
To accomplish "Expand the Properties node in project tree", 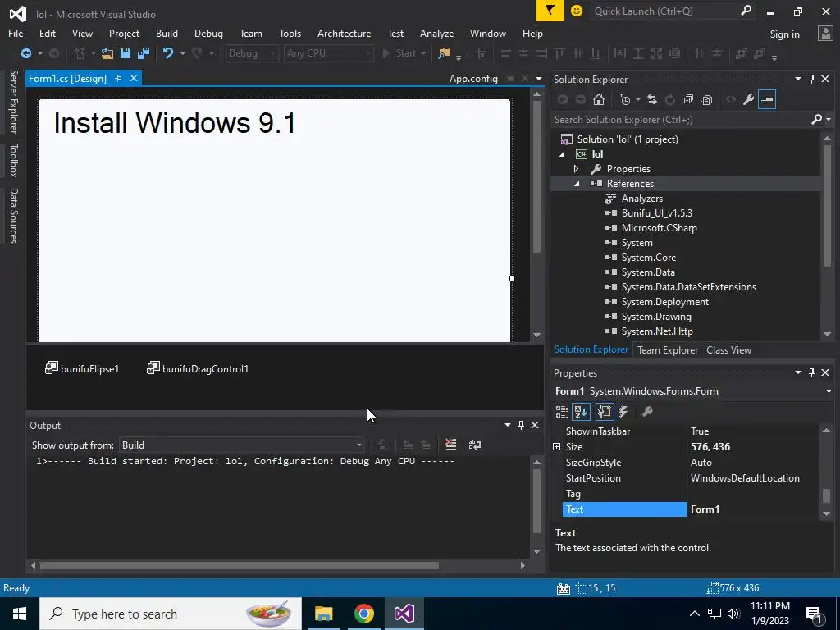I will [577, 169].
